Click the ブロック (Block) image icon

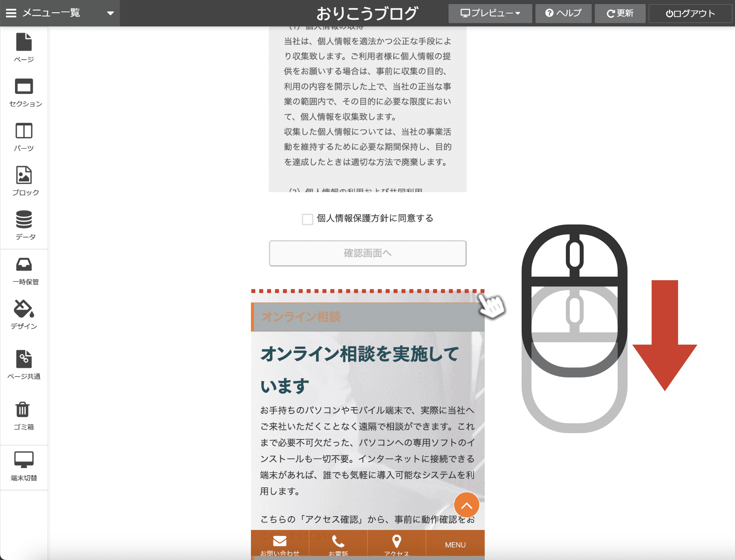click(24, 175)
